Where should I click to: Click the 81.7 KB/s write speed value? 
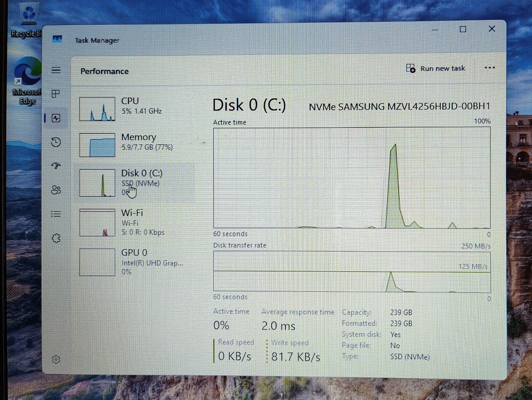[x=295, y=357]
